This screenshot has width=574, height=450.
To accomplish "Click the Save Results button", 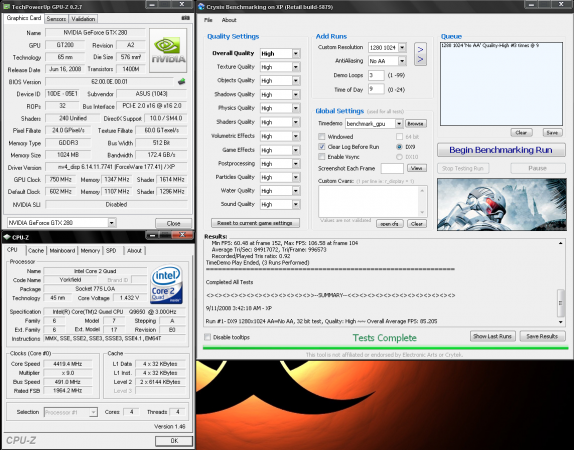I will (542, 336).
